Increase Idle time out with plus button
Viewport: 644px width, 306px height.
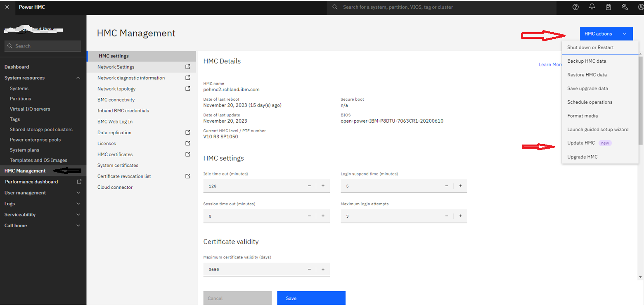point(323,186)
